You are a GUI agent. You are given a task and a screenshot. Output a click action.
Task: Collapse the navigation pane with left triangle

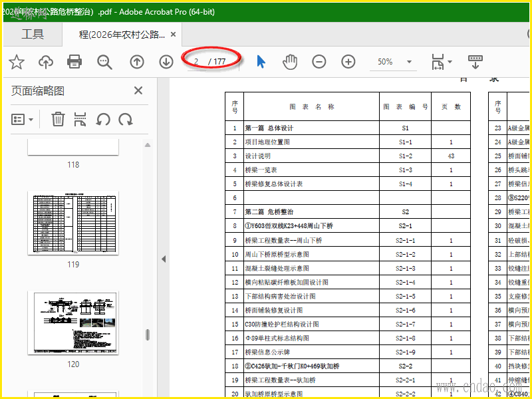164,259
